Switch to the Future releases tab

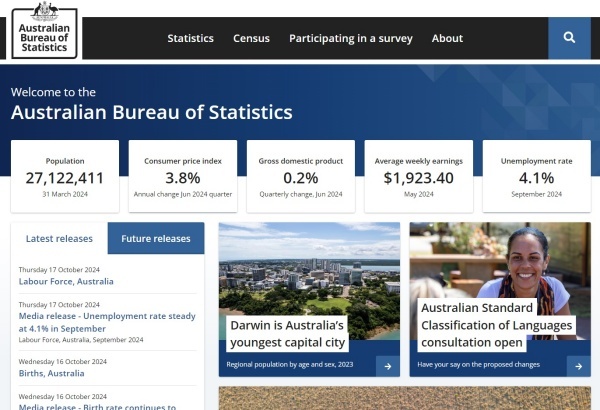[156, 238]
